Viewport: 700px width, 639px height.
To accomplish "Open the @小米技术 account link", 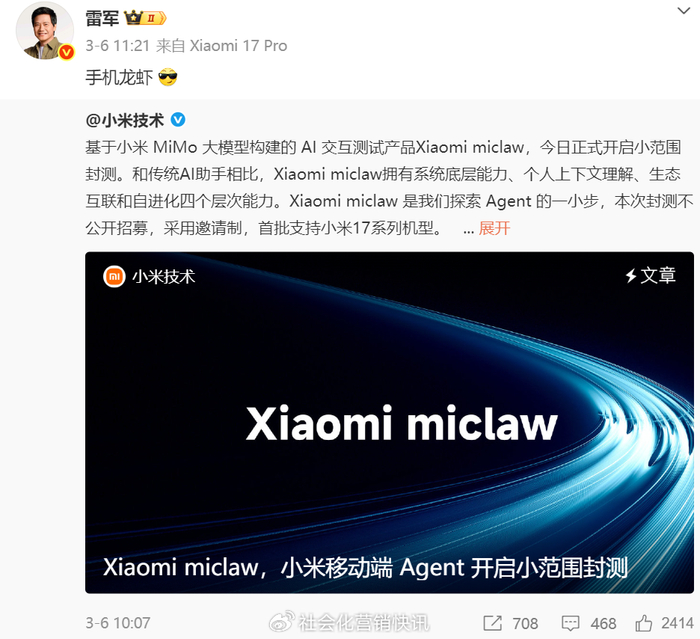I will tap(125, 120).
